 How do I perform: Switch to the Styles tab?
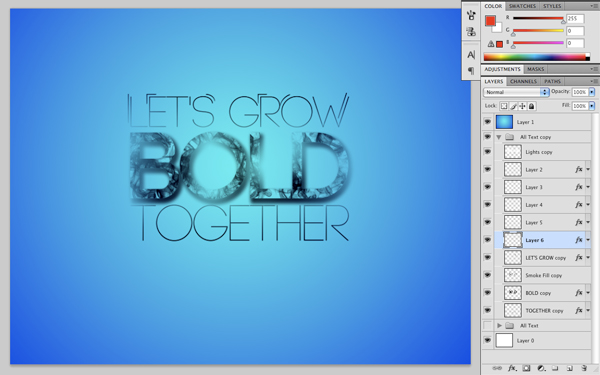[x=552, y=6]
